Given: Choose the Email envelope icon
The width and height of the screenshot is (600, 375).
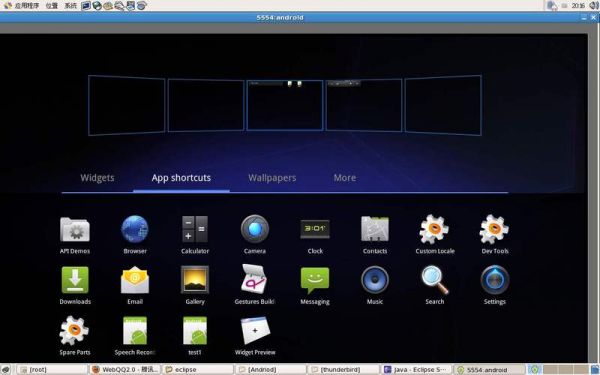Looking at the screenshot, I should point(135,280).
